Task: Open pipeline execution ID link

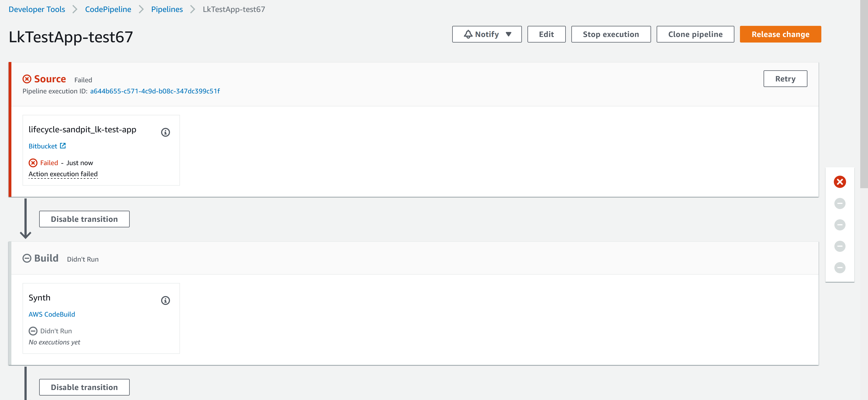Action: [155, 91]
